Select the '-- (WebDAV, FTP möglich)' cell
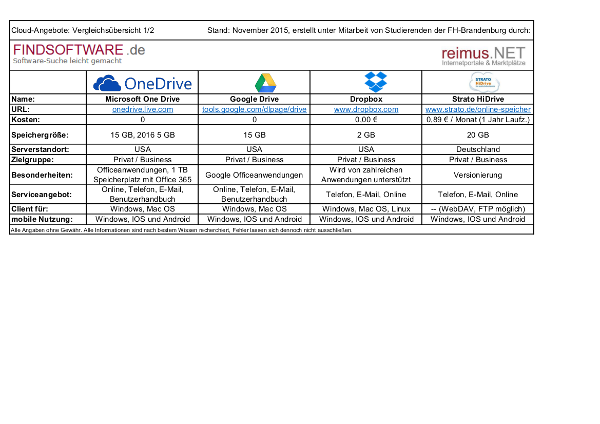 tap(478, 209)
